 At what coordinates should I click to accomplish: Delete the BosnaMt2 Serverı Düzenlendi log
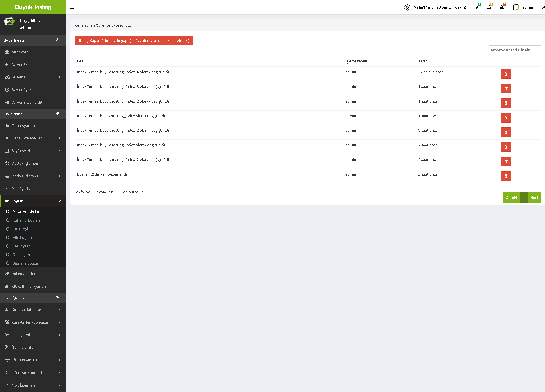(x=506, y=176)
